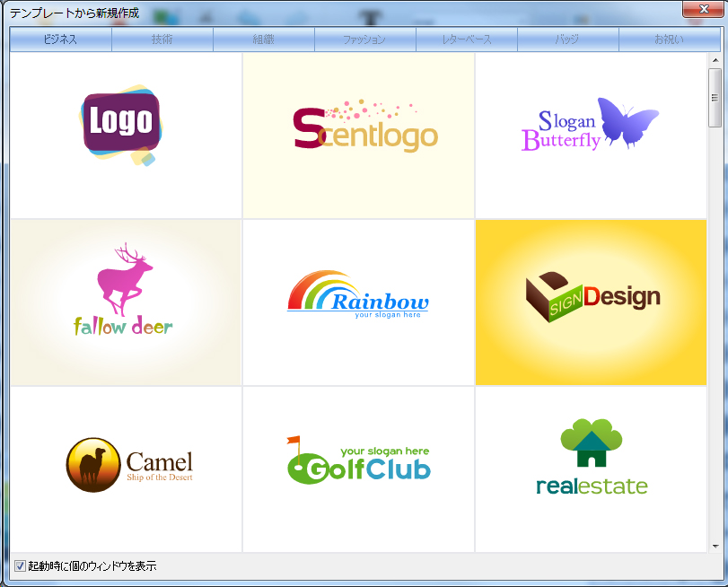This screenshot has height=587, width=728.
Task: Click the scrollbar down arrow
Action: point(715,546)
